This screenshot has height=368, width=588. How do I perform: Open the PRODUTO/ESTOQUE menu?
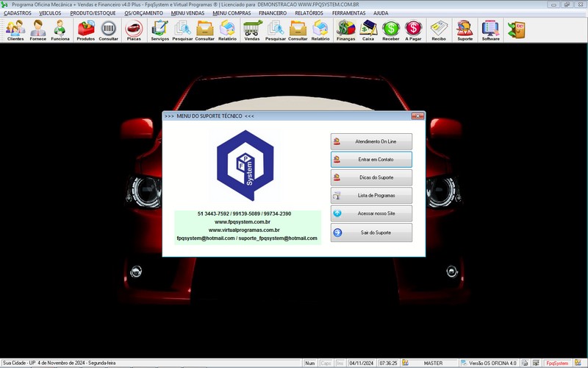tap(93, 13)
